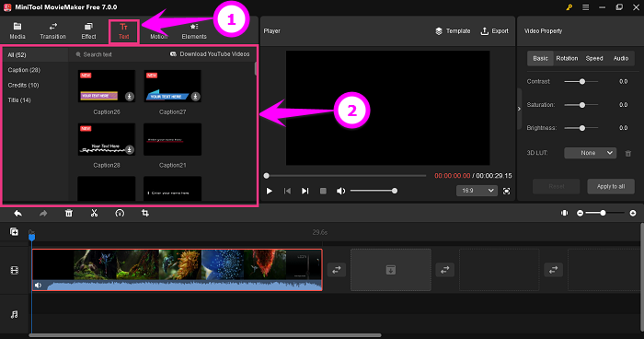Delete the 3D LUT with trash icon
Viewport: 644px width, 339px height.
(628, 153)
